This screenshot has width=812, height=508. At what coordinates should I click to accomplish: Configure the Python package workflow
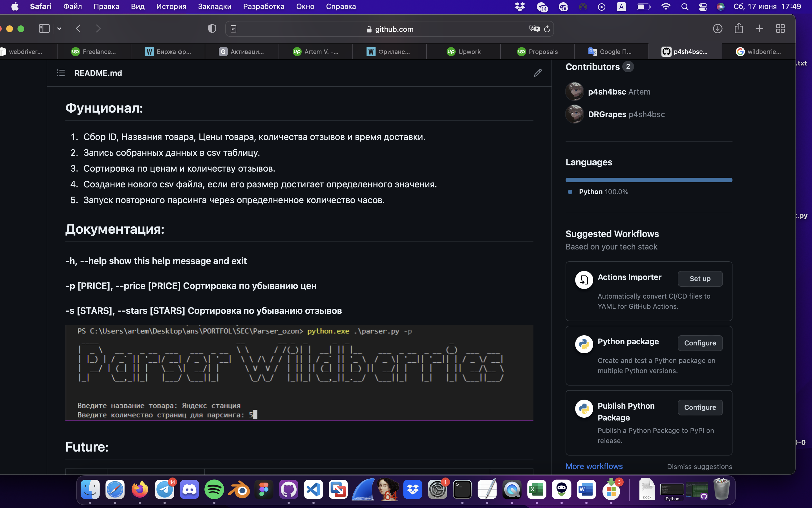(x=700, y=343)
